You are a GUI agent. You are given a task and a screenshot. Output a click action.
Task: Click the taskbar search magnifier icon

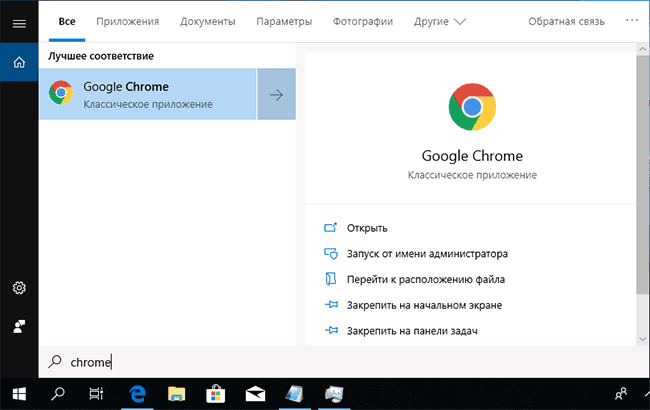(x=58, y=394)
